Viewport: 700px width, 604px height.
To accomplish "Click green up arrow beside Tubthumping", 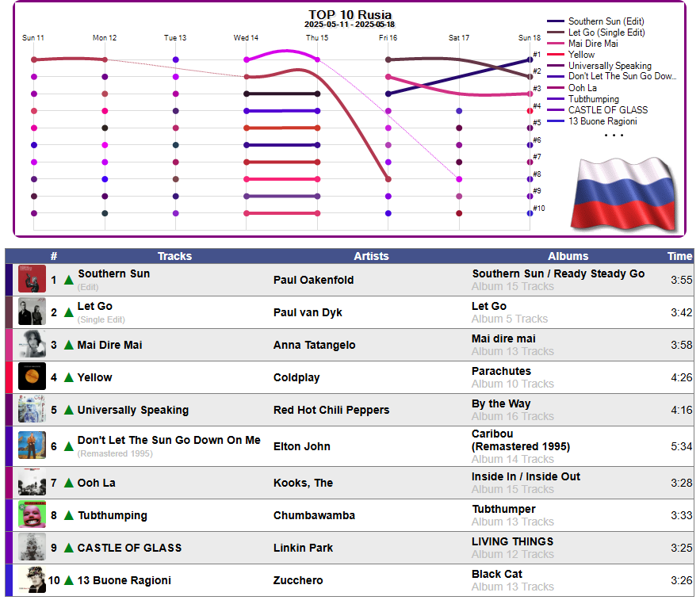I will 69,515.
